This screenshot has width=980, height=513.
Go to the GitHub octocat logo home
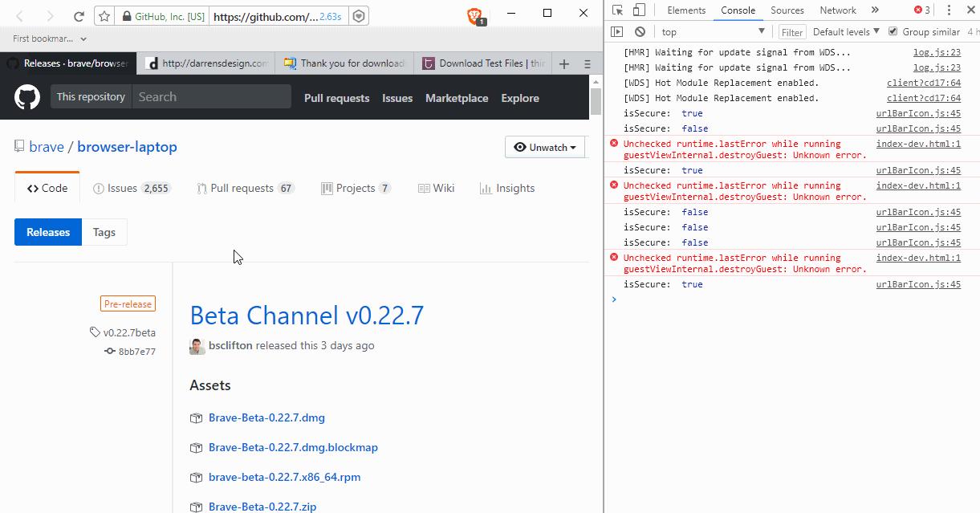click(27, 97)
